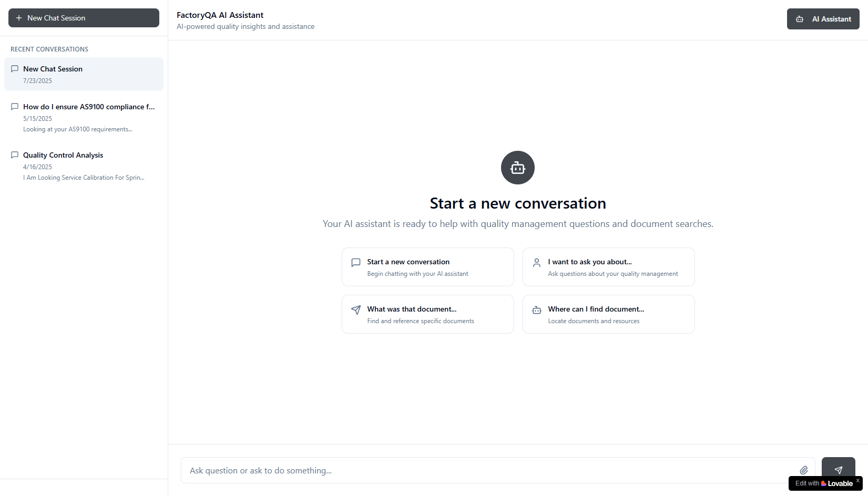Choose the 'Where can I find document...' card
Viewport: 868px width, 496px height.
pyautogui.click(x=609, y=314)
